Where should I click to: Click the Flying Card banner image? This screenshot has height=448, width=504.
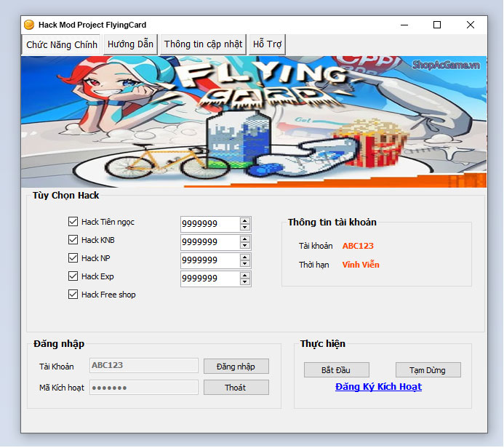point(254,121)
